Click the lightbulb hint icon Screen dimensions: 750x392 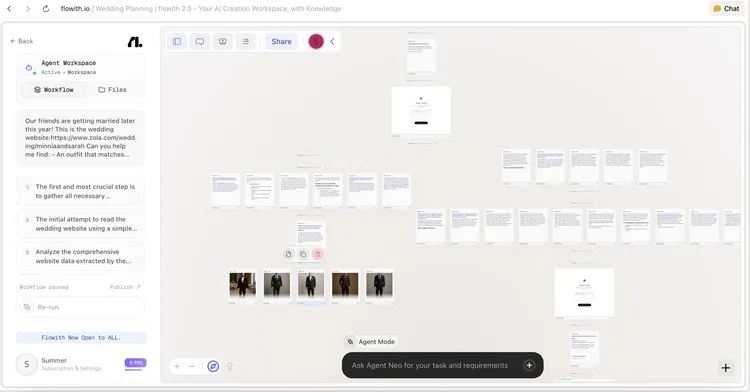230,366
